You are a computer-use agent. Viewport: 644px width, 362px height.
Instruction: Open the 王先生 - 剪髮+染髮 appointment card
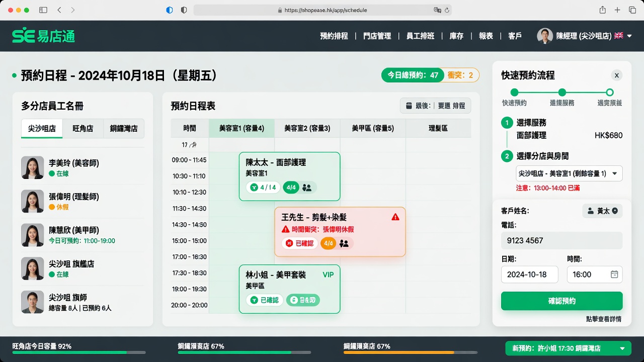[340, 232]
